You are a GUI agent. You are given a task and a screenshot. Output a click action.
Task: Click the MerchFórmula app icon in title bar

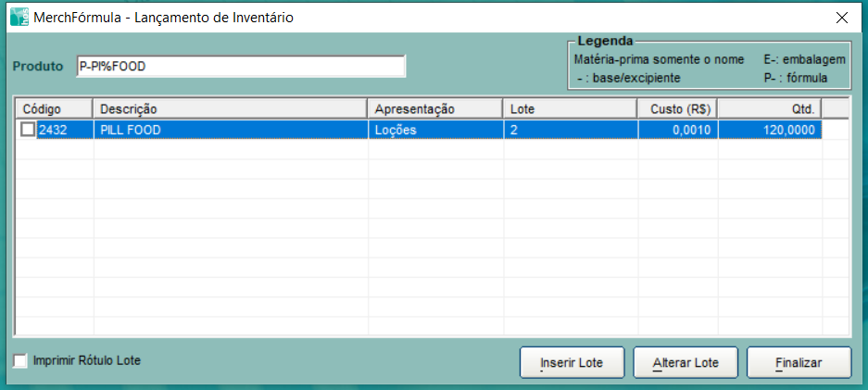click(19, 17)
